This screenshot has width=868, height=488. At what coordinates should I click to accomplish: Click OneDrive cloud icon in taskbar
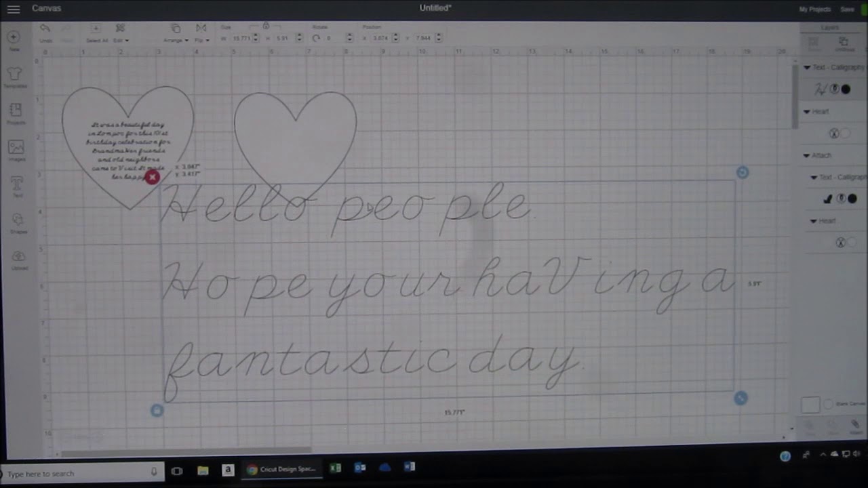(x=385, y=468)
